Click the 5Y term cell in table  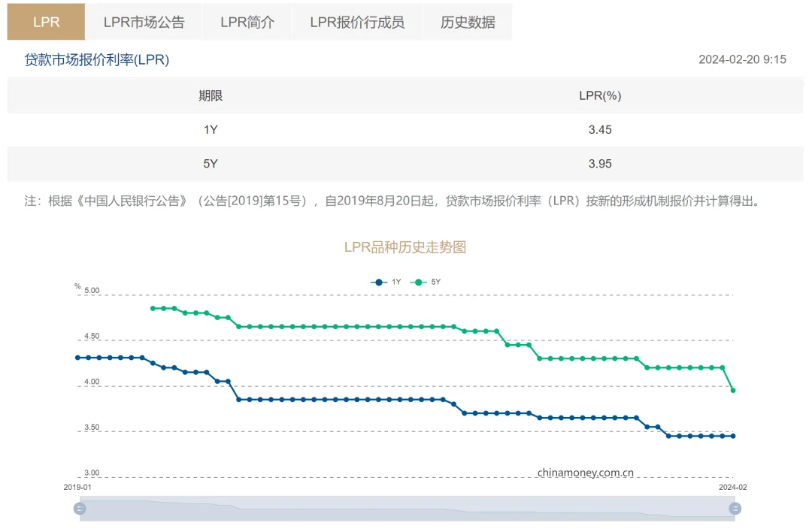pyautogui.click(x=211, y=164)
